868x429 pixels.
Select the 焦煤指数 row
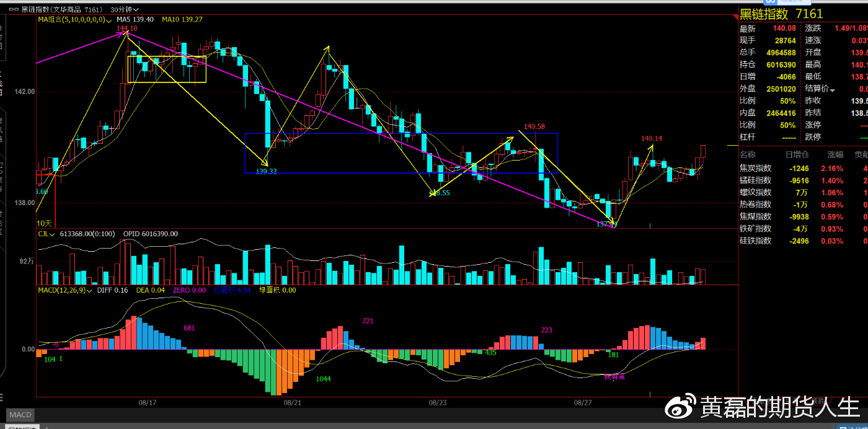(804, 216)
